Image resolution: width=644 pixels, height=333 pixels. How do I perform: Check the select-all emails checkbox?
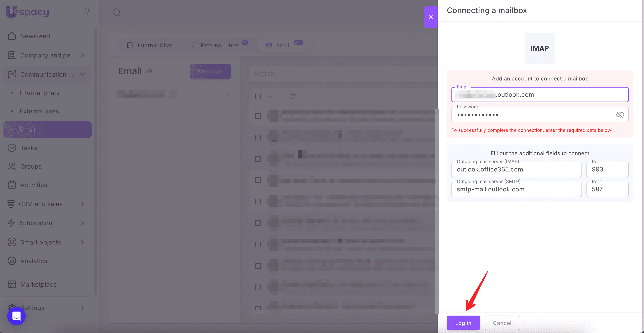click(258, 96)
